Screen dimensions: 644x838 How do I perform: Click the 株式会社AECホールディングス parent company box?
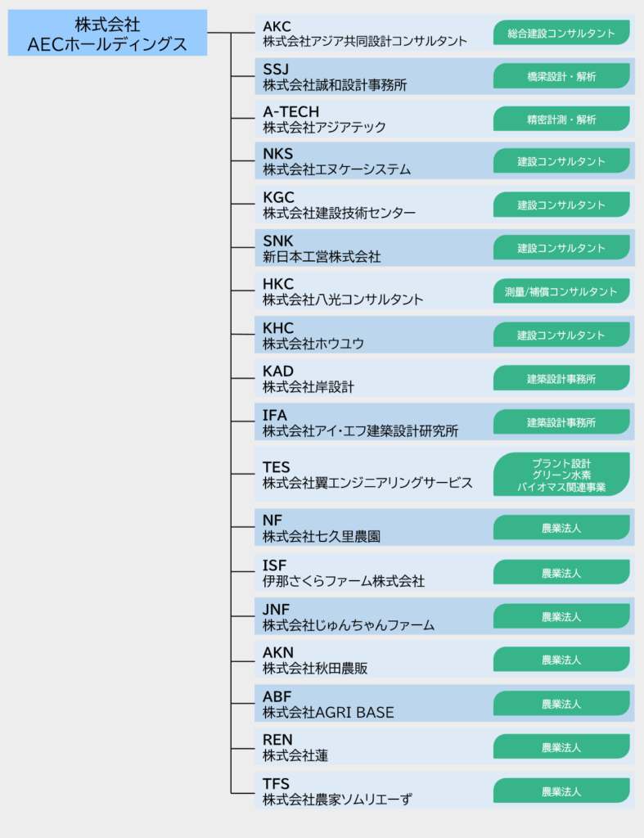(x=107, y=33)
